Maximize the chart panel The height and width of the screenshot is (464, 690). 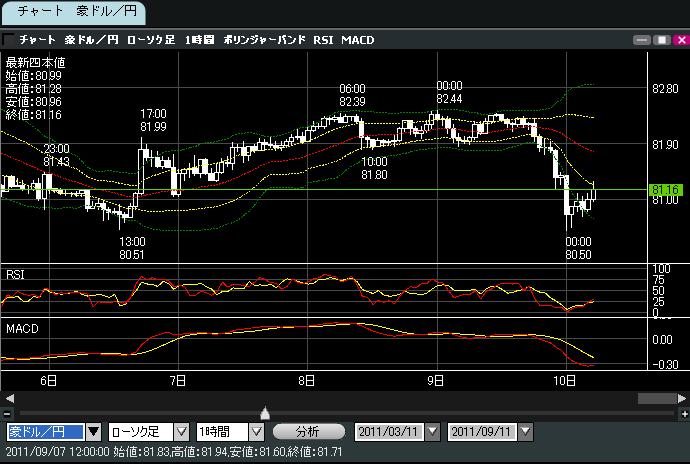(x=659, y=40)
